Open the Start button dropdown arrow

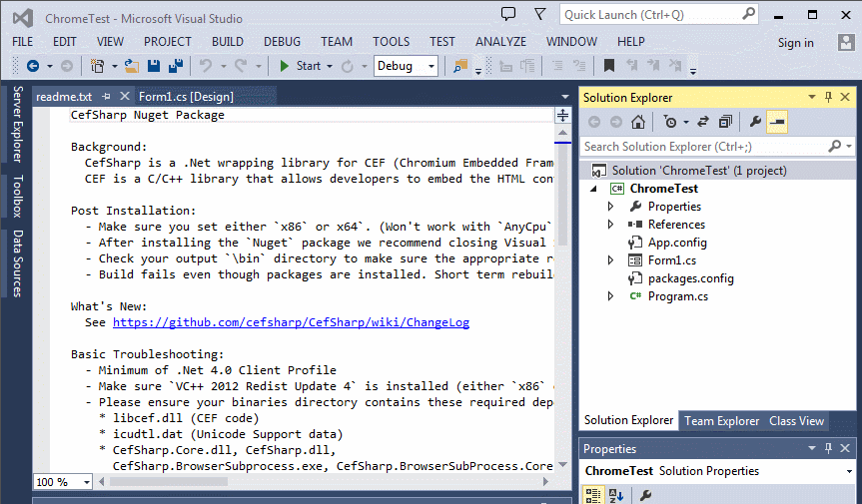tap(330, 67)
